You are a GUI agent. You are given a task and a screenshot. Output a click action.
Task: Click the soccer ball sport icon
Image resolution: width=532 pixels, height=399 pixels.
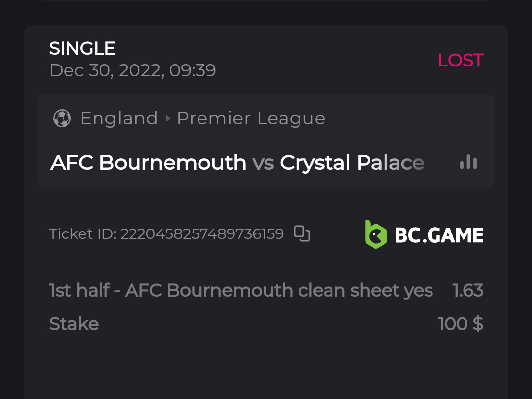(62, 118)
